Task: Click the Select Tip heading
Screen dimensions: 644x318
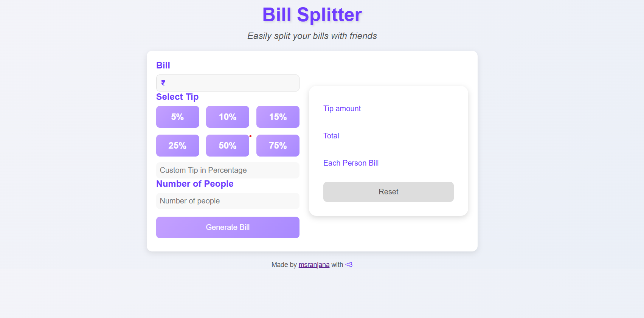Action: point(177,97)
